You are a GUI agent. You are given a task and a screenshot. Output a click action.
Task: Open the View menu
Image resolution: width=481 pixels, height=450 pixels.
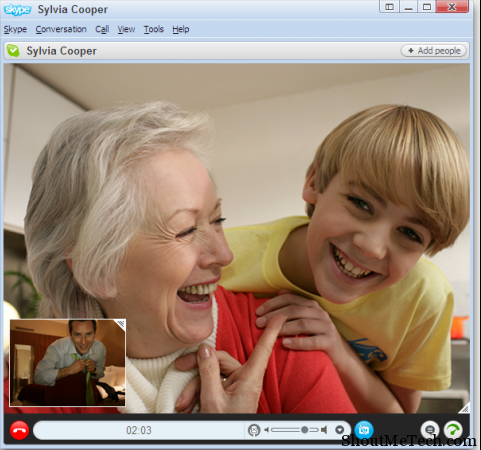click(x=126, y=29)
